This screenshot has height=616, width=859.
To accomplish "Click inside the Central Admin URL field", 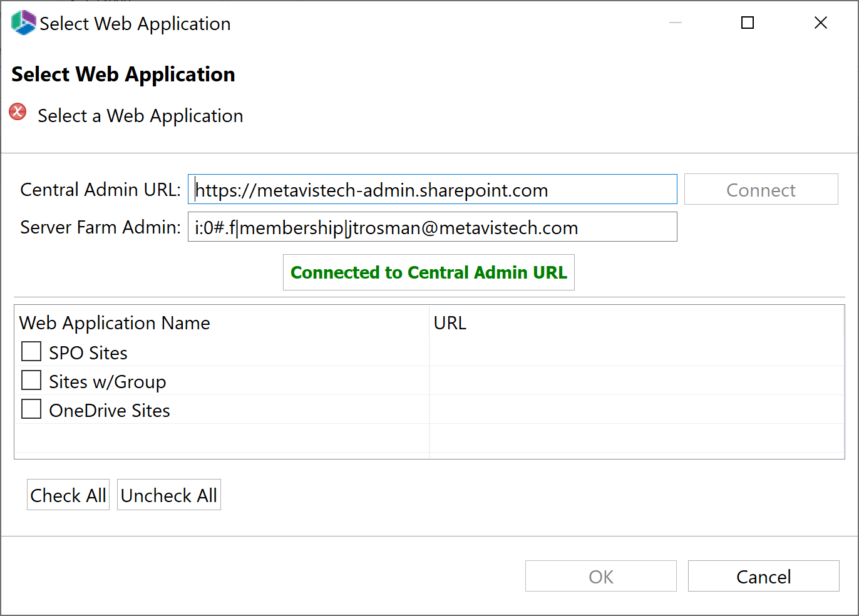I will pos(432,189).
